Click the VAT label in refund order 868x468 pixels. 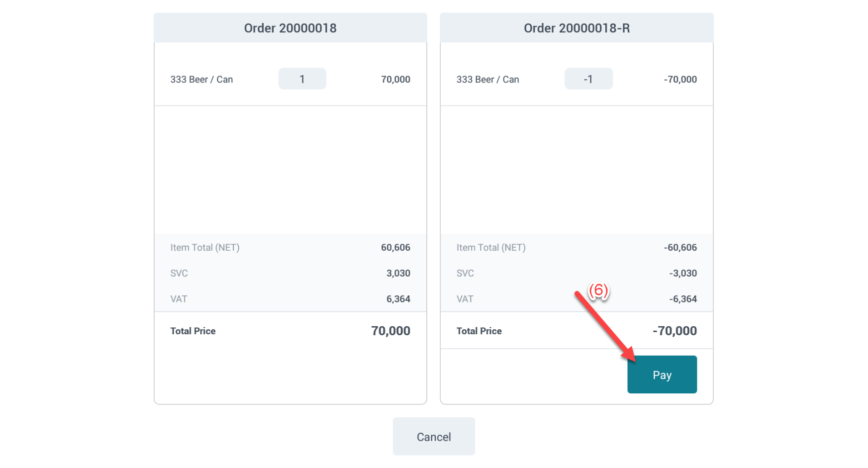pyautogui.click(x=465, y=299)
